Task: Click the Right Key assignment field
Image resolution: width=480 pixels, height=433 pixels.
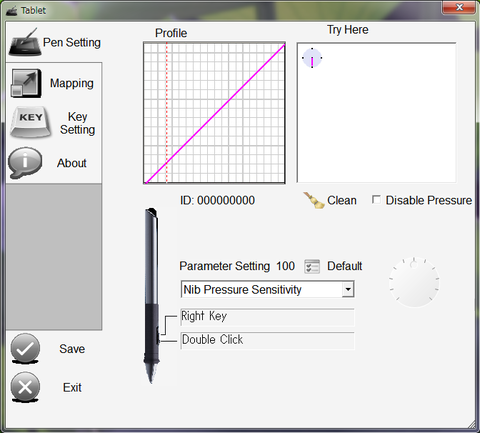Action: (x=267, y=317)
